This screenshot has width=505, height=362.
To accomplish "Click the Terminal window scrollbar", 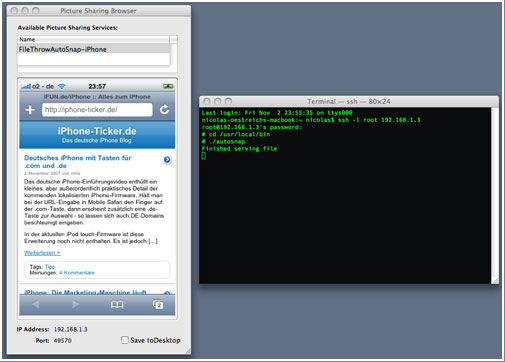I will click(x=495, y=193).
